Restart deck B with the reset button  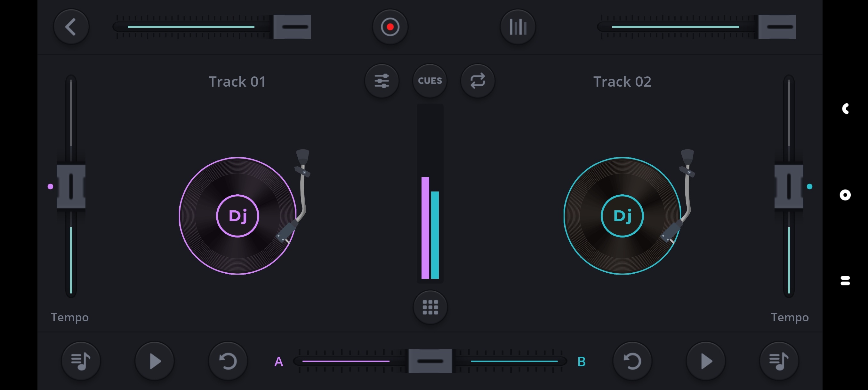tap(632, 361)
